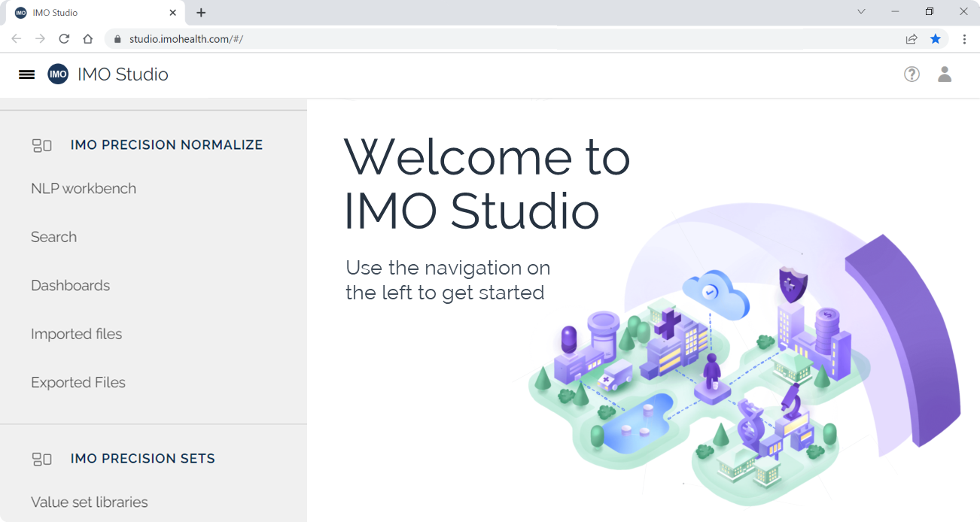980x522 pixels.
Task: Open Imported files in the sidebar
Action: (76, 334)
